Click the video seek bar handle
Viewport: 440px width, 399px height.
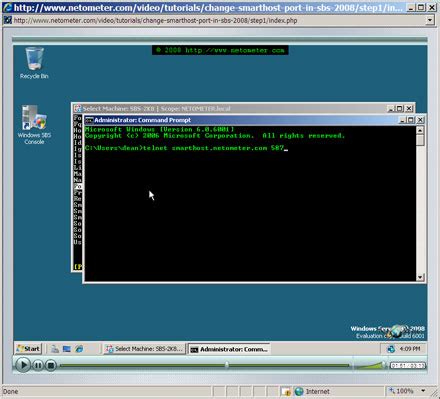[x=227, y=365]
